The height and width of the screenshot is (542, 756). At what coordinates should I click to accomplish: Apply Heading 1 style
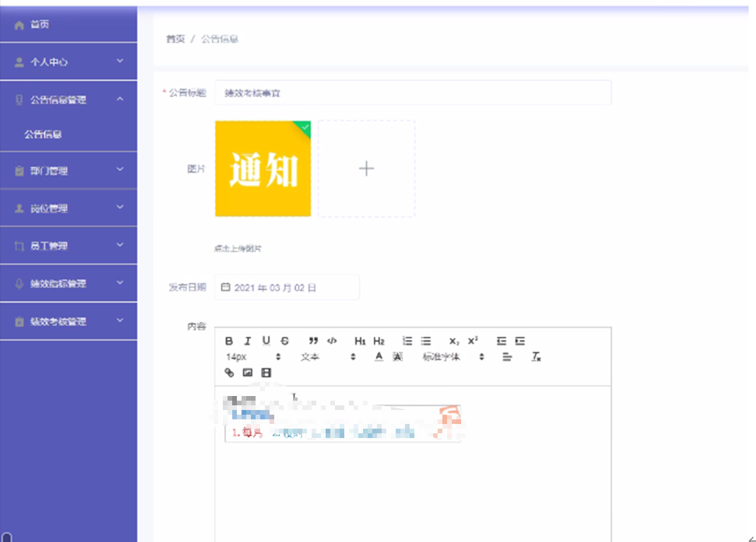click(360, 341)
